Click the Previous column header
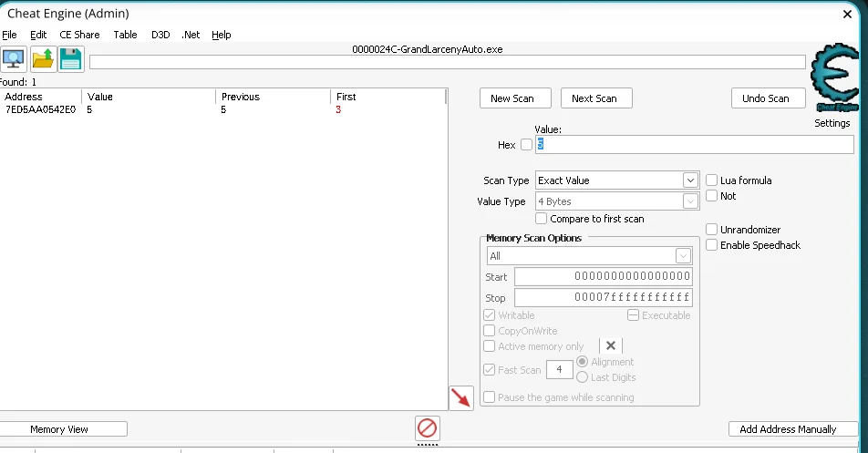The image size is (868, 453). (x=273, y=97)
